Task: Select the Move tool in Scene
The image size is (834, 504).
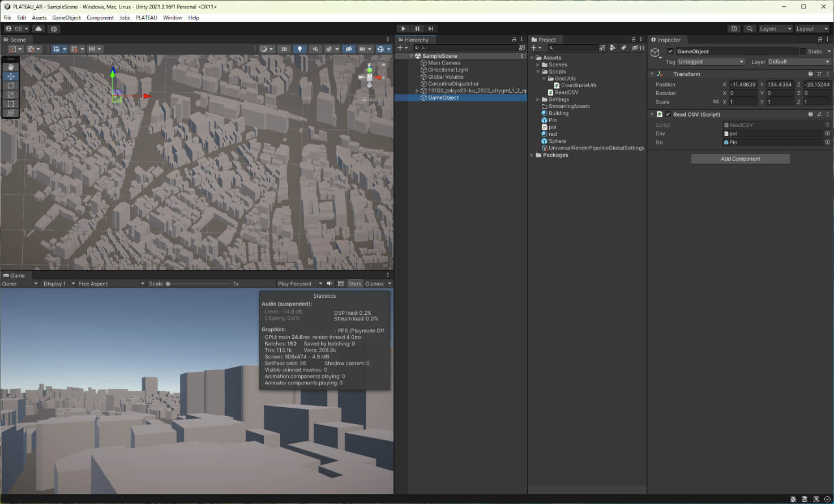Action: tap(11, 76)
